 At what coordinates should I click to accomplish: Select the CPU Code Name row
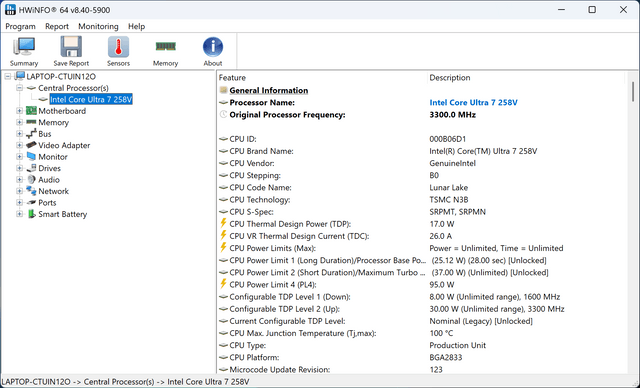click(421, 188)
